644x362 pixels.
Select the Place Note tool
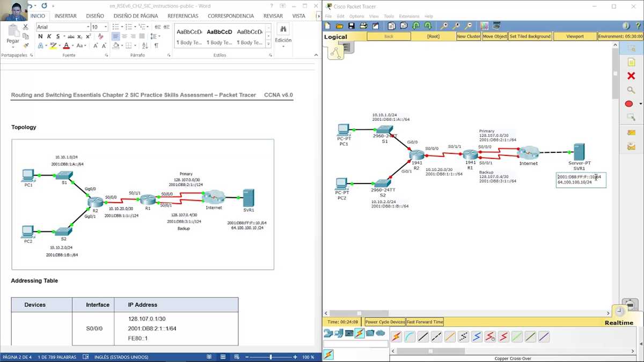(x=631, y=63)
